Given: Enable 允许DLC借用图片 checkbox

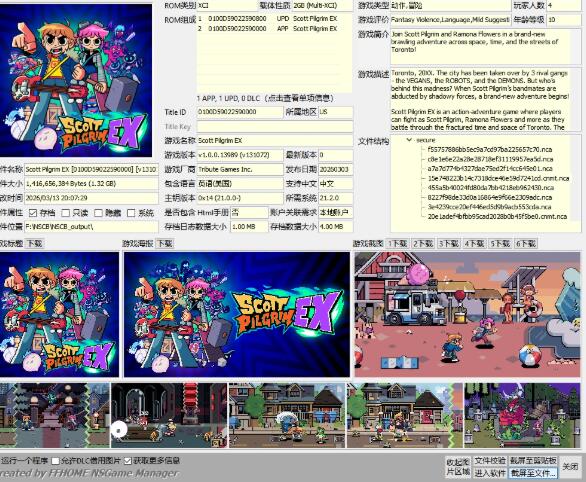Looking at the screenshot, I should coord(55,461).
